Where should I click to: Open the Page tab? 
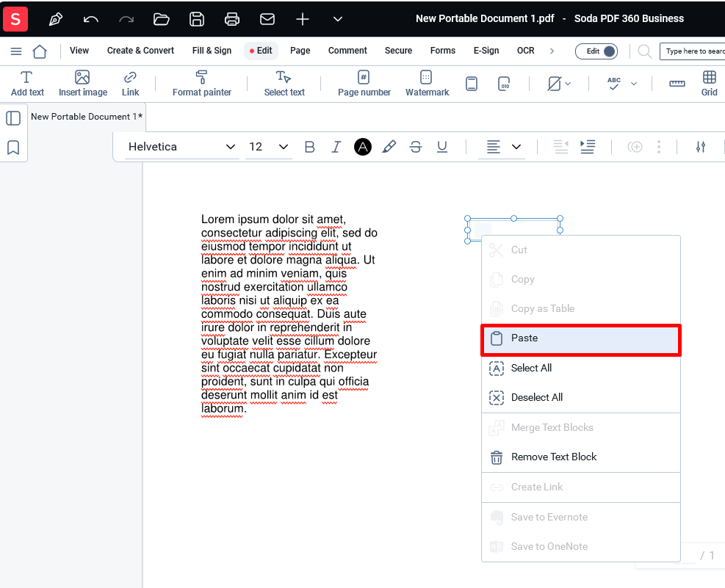tap(300, 51)
